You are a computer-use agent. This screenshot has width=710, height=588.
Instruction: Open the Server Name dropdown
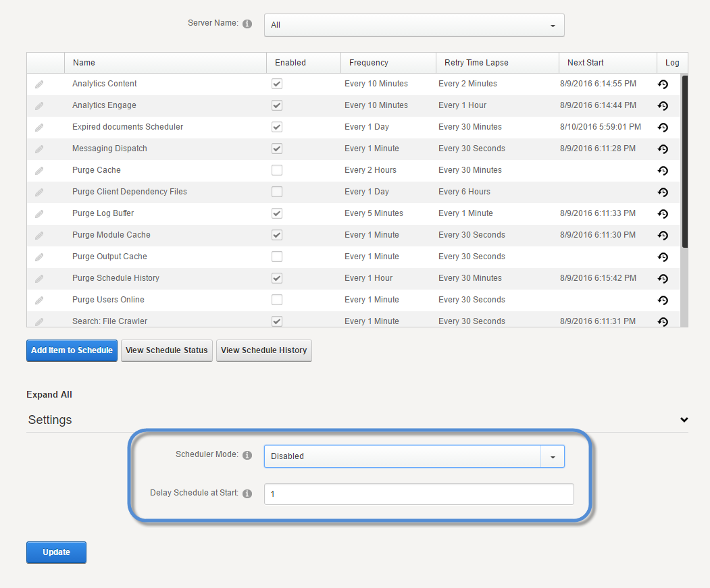pyautogui.click(x=414, y=25)
